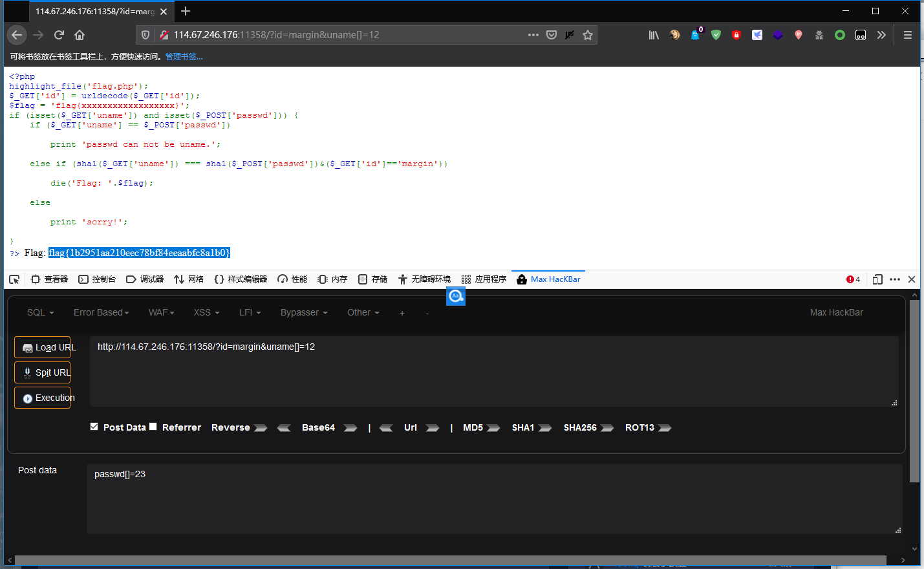Open Storage (存储) tab
This screenshot has height=569, width=924.
tap(372, 279)
